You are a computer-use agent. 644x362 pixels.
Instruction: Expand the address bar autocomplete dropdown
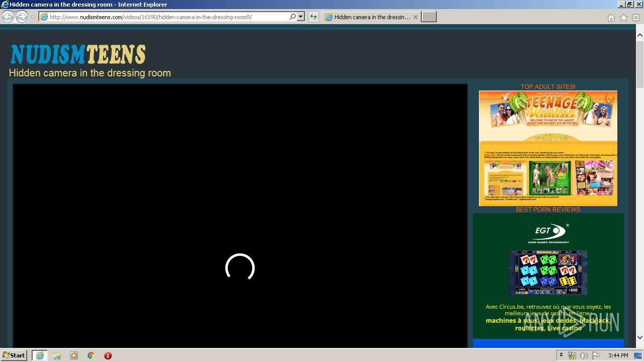pos(301,17)
